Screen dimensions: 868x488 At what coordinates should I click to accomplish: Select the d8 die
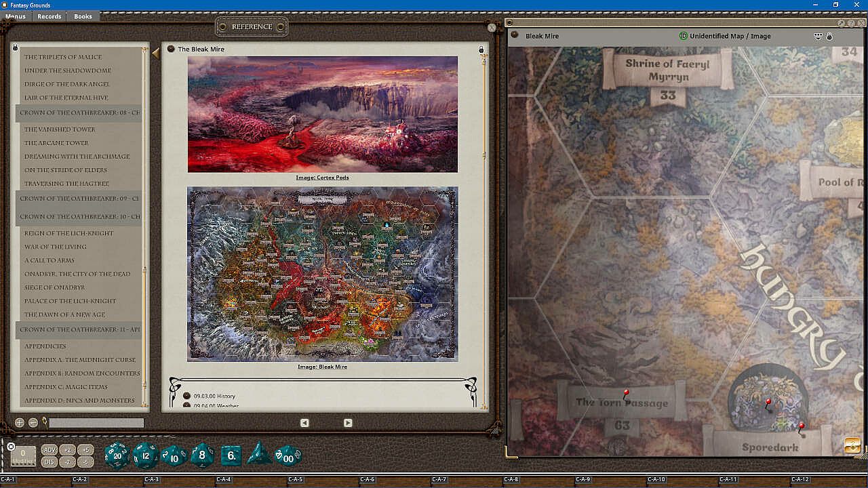point(202,455)
